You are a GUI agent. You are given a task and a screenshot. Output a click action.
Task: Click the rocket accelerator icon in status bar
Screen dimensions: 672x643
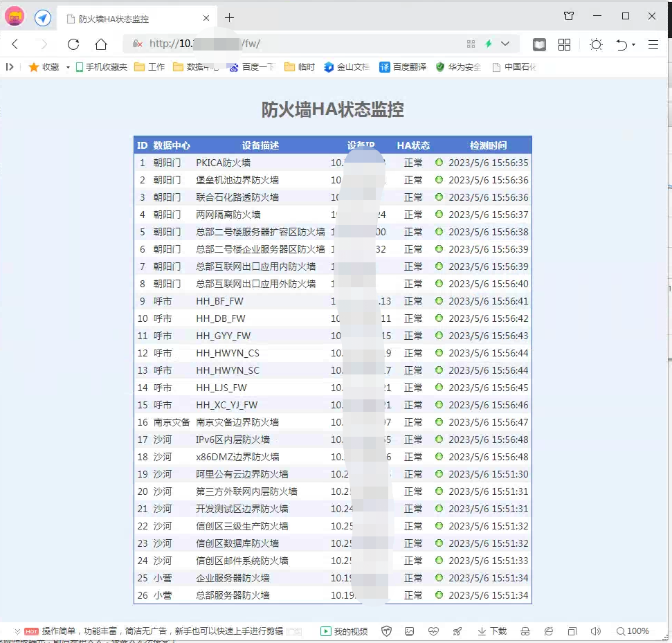point(457,631)
